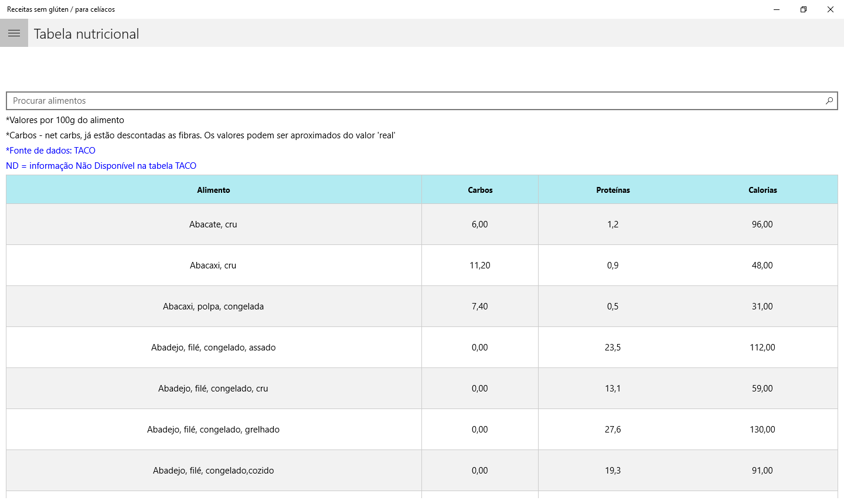Click the Alimento column header
Image resolution: width=844 pixels, height=504 pixels.
pyautogui.click(x=213, y=190)
